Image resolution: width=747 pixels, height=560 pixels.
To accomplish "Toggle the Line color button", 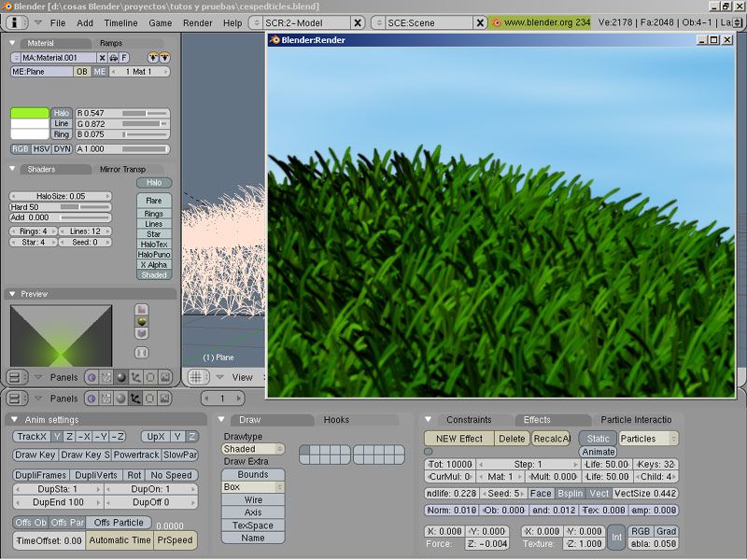I will (x=62, y=124).
